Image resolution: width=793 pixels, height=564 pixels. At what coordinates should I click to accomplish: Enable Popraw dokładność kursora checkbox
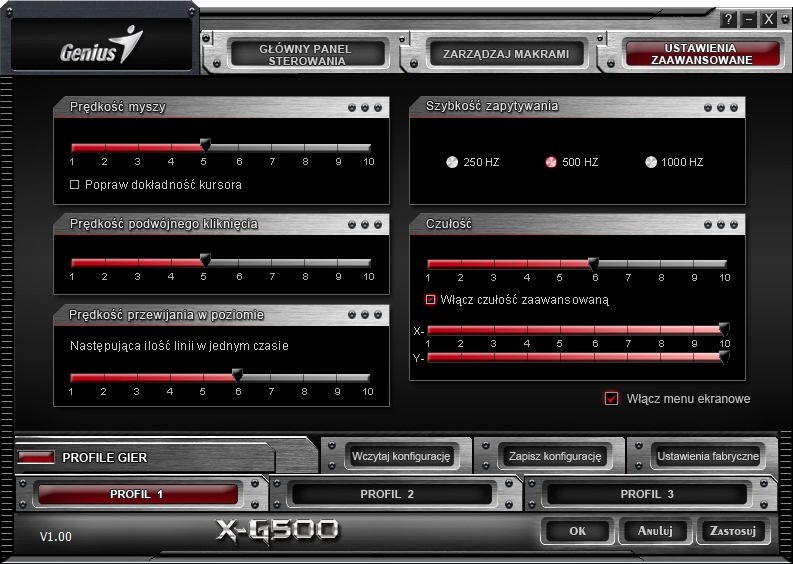(x=74, y=185)
